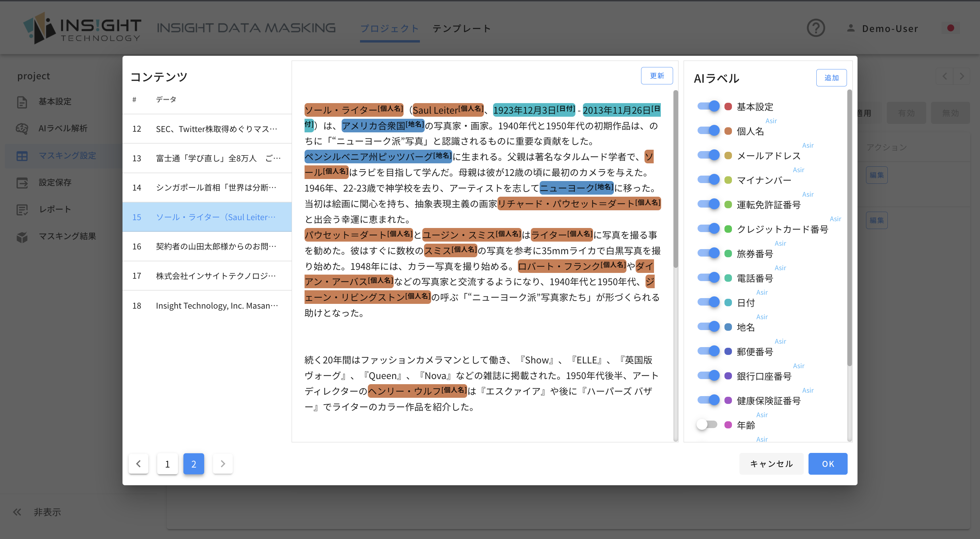This screenshot has height=539, width=980.
Task: Open AIラベル解析 brain icon in sidebar
Action: tap(22, 129)
